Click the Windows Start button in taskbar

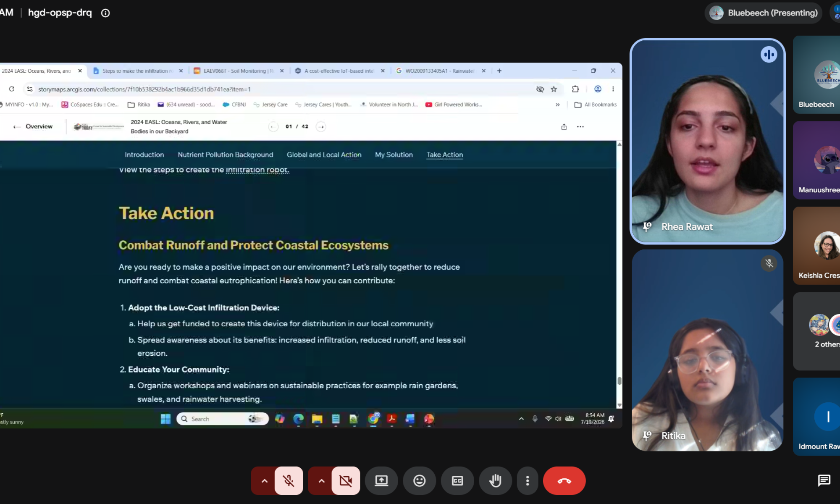coord(166,419)
